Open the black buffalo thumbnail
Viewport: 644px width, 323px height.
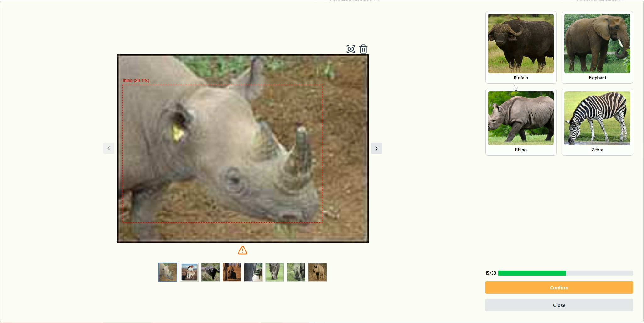point(211,272)
